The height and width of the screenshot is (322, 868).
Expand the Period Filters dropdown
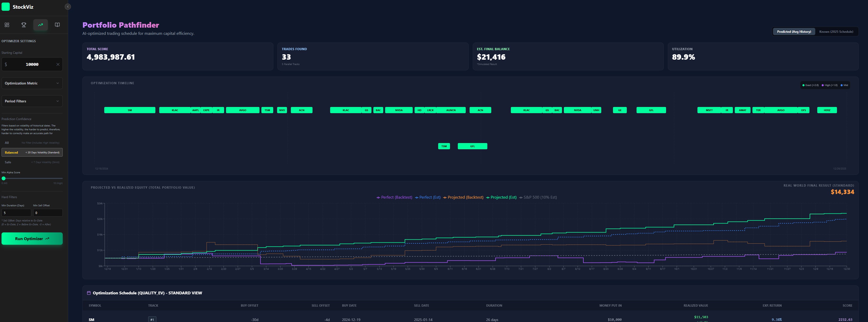[32, 101]
